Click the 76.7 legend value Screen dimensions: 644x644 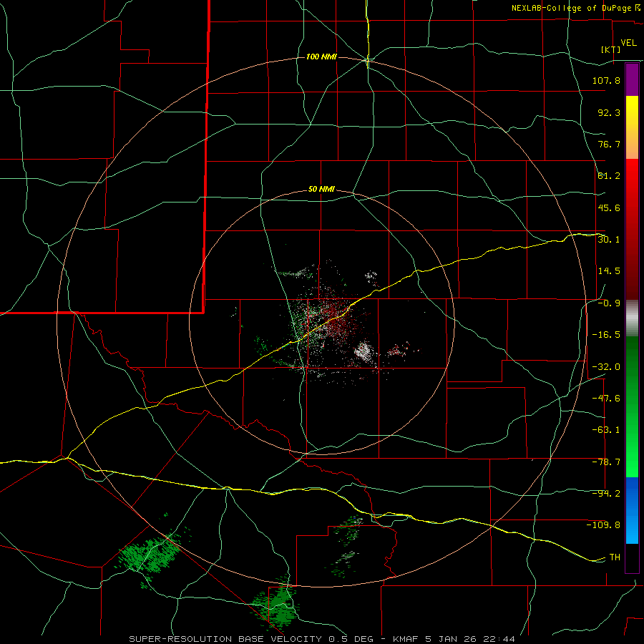(x=609, y=144)
